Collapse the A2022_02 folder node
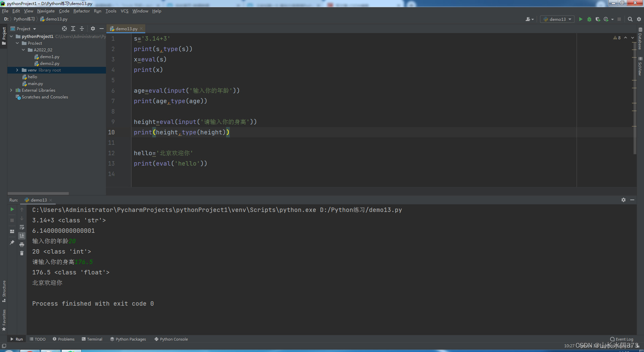This screenshot has width=644, height=352. click(23, 50)
